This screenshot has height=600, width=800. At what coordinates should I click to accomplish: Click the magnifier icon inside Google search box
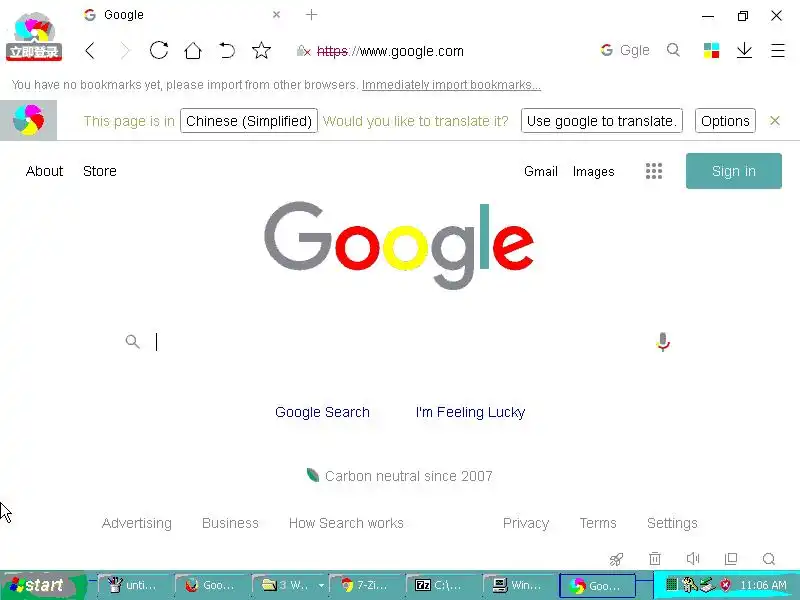pyautogui.click(x=133, y=341)
